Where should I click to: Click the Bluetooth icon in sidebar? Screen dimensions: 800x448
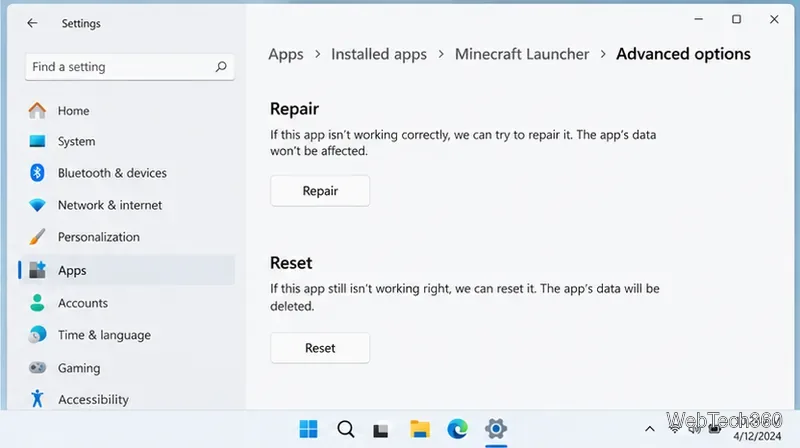click(37, 173)
